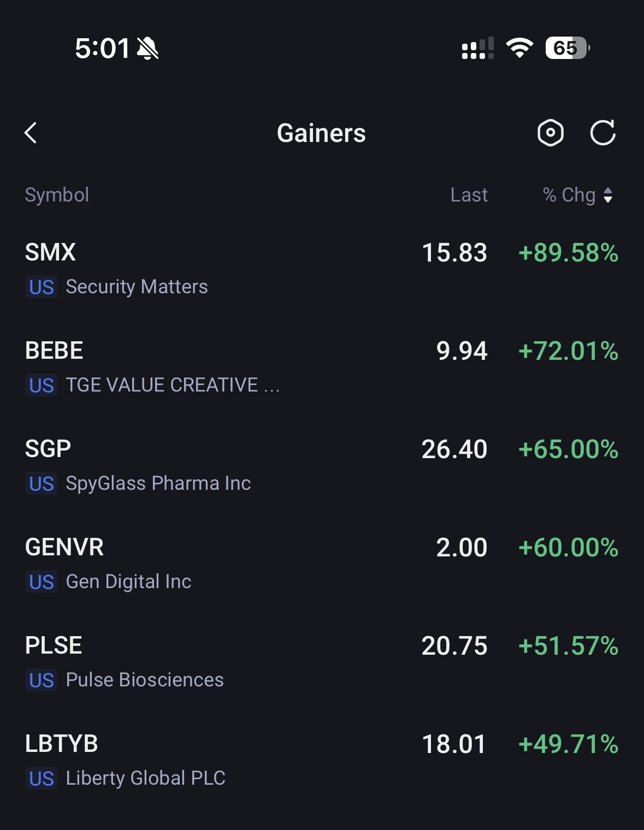The image size is (644, 830).
Task: Open the hexagon settings icon
Action: [550, 133]
